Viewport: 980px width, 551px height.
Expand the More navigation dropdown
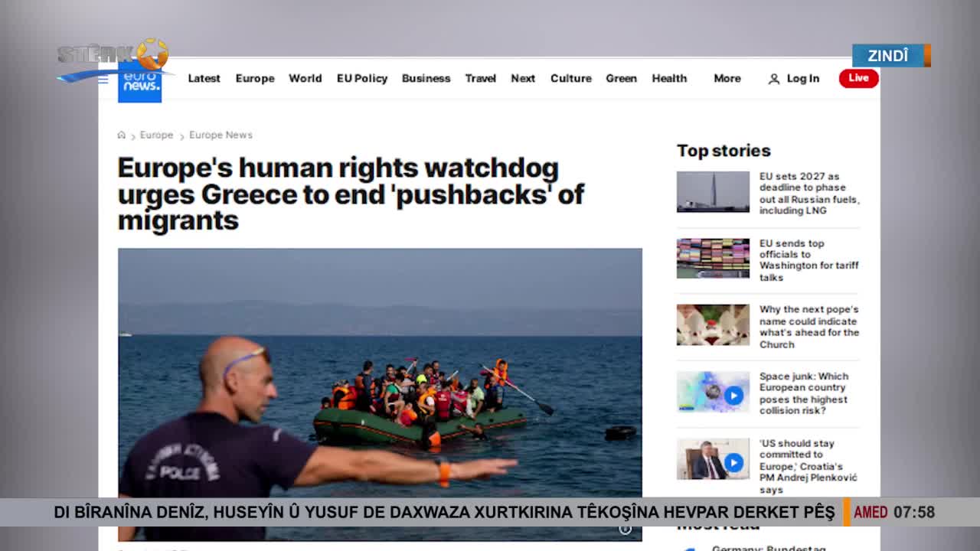(727, 78)
